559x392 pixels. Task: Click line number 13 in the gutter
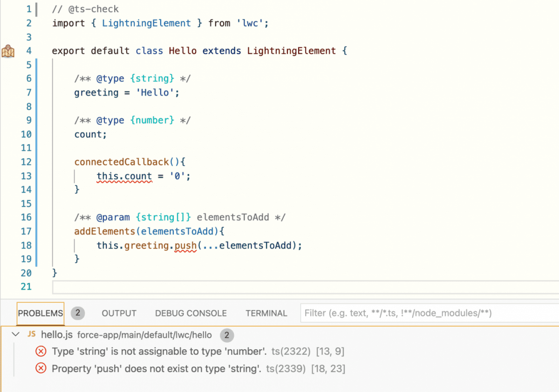click(26, 176)
